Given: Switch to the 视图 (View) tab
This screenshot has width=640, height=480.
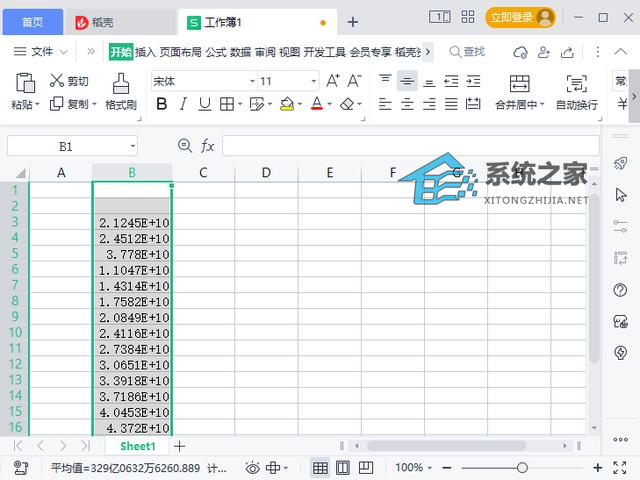Looking at the screenshot, I should pyautogui.click(x=289, y=52).
